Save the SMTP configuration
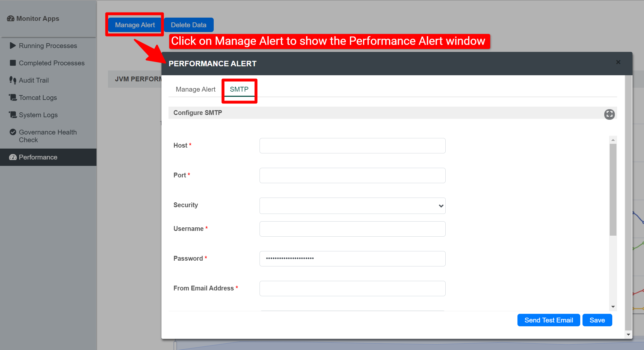The height and width of the screenshot is (350, 644). pos(597,320)
